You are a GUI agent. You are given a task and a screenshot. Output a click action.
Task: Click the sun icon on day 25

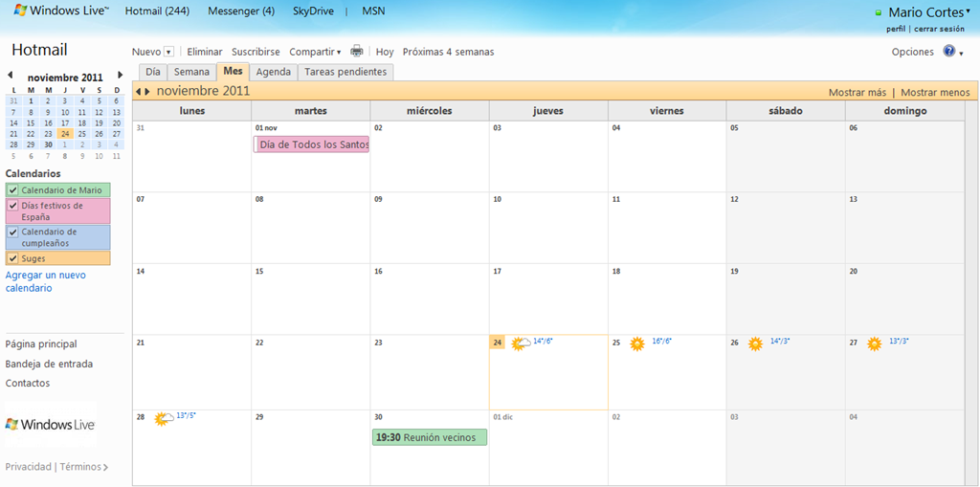pos(636,343)
